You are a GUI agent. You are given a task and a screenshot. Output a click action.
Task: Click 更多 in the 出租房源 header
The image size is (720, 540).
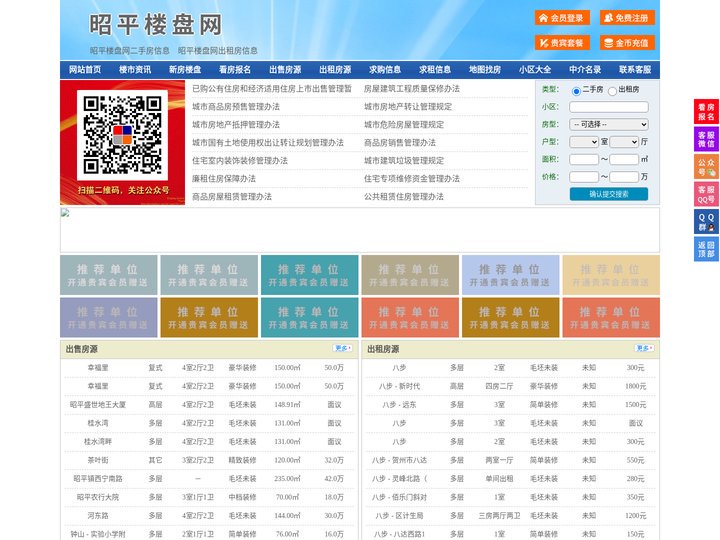[x=644, y=348]
